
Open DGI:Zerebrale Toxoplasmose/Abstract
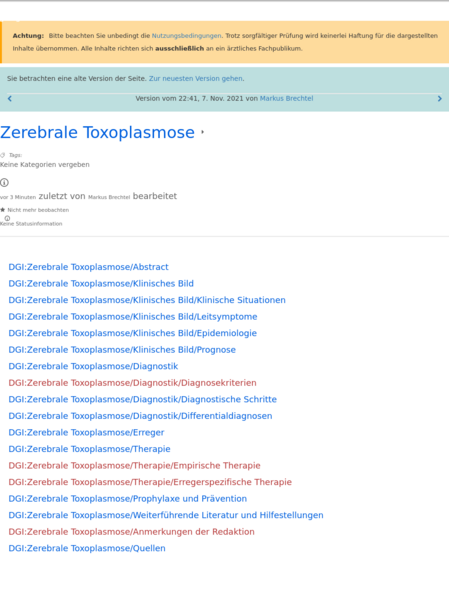(88, 267)
